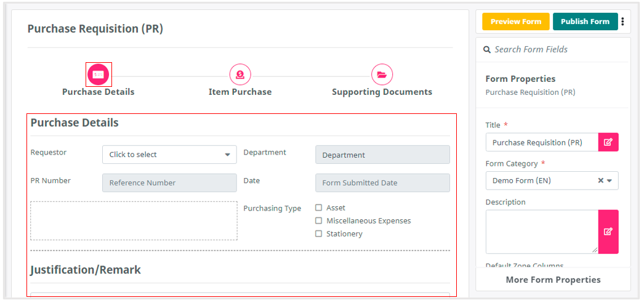Click the Justification/Remark section heading
This screenshot has width=644, height=303.
86,270
